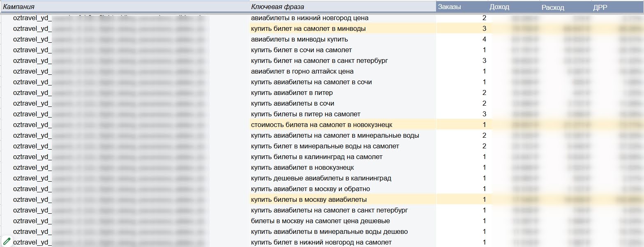Select the "Ключевая фраза" column header
The width and height of the screenshot is (644, 247).
pos(277,7)
